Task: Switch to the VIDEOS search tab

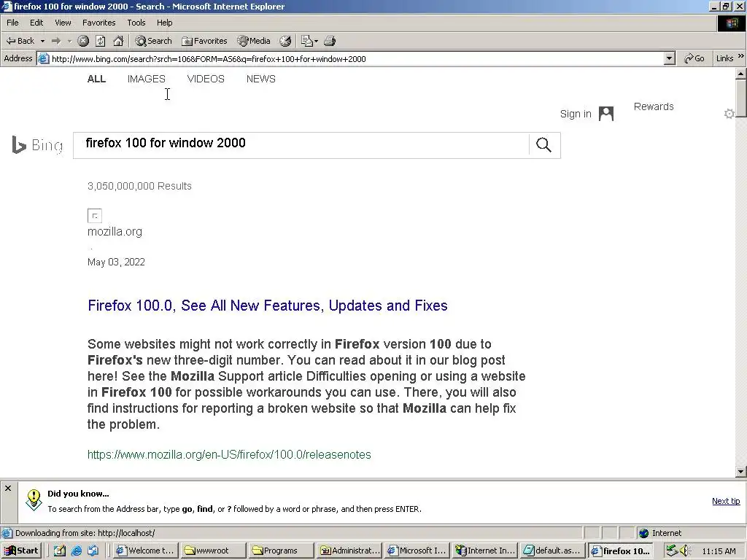Action: tap(206, 79)
